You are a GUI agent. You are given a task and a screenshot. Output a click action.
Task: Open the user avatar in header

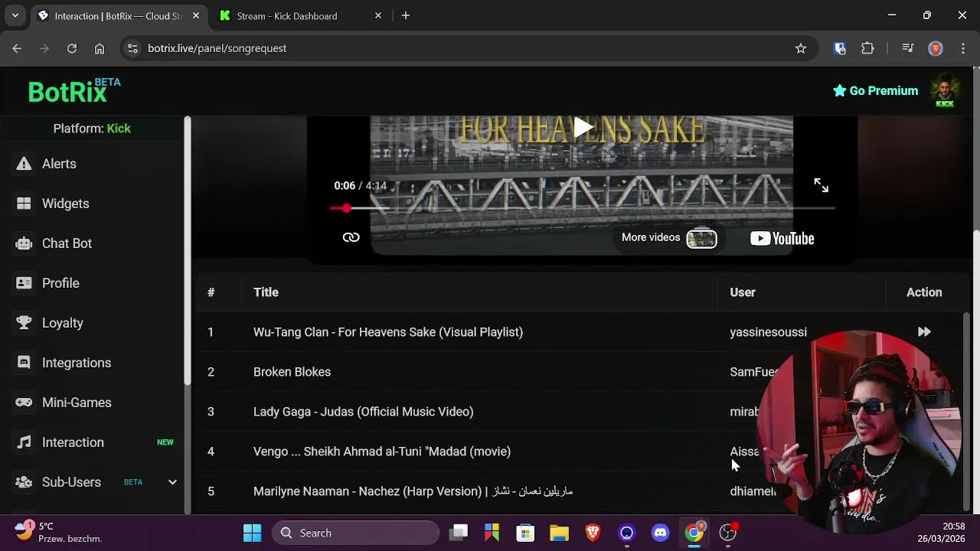coord(945,90)
